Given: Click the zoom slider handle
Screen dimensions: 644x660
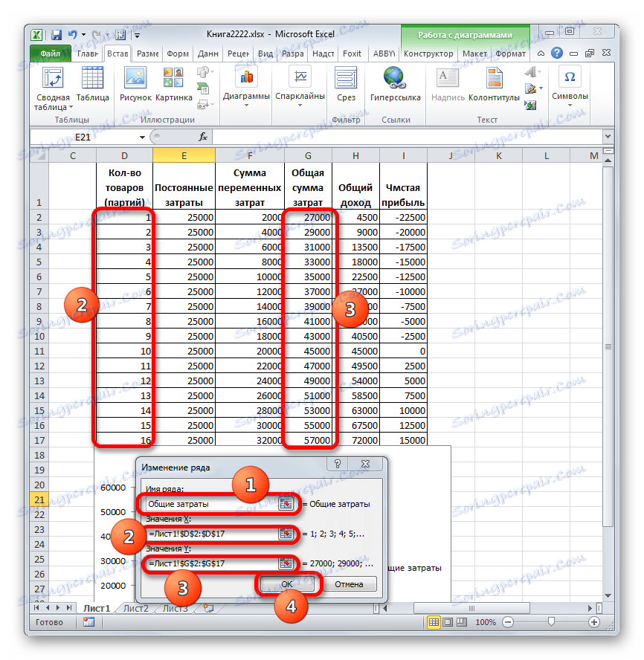Looking at the screenshot, I should click(550, 621).
